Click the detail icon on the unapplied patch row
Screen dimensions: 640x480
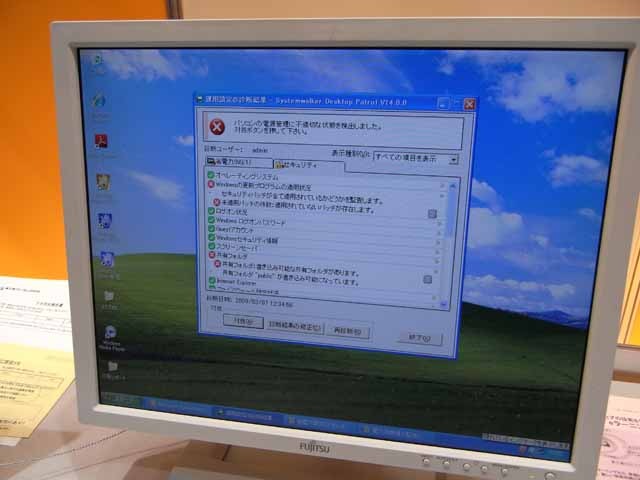[x=432, y=214]
